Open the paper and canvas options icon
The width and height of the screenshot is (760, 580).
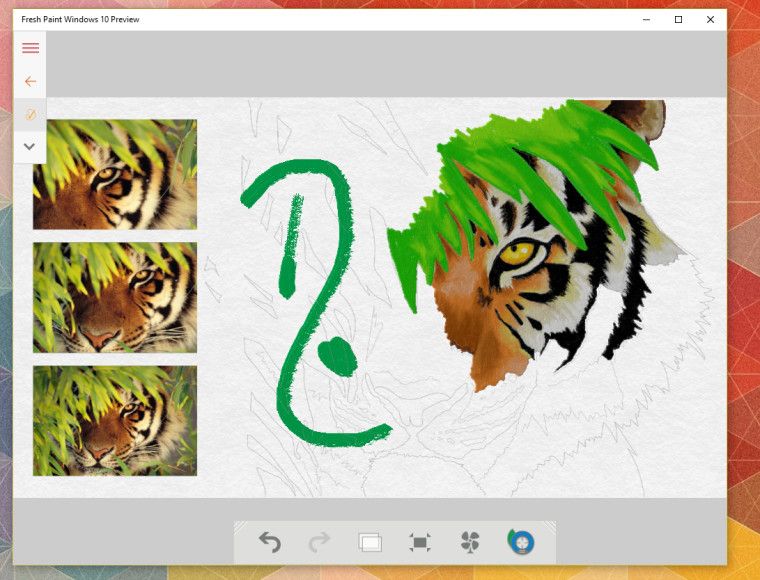tap(370, 542)
